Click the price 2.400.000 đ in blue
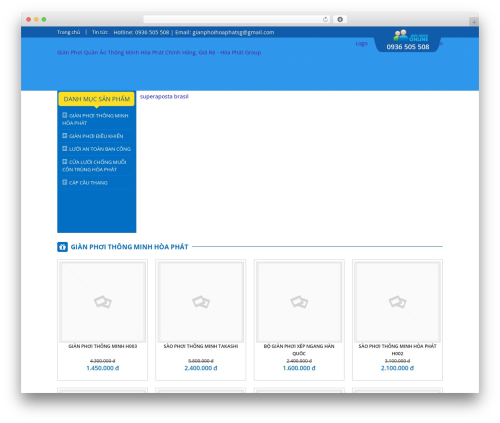This screenshot has height=423, width=500. click(x=201, y=368)
